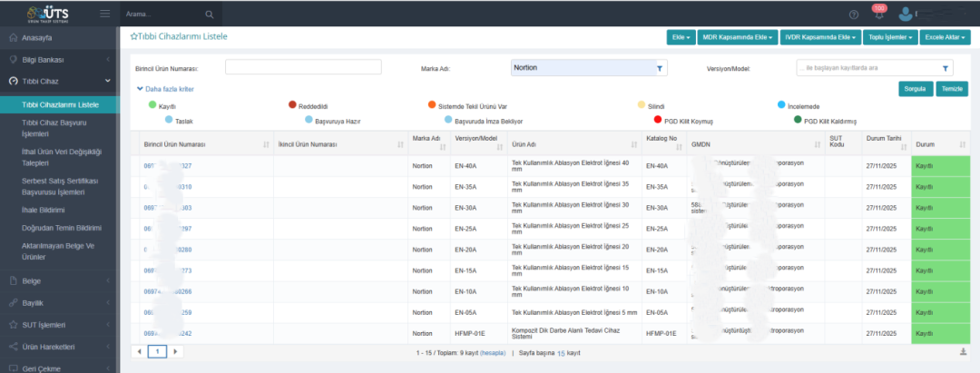
Task: Open the Ekle dropdown button
Action: 681,37
